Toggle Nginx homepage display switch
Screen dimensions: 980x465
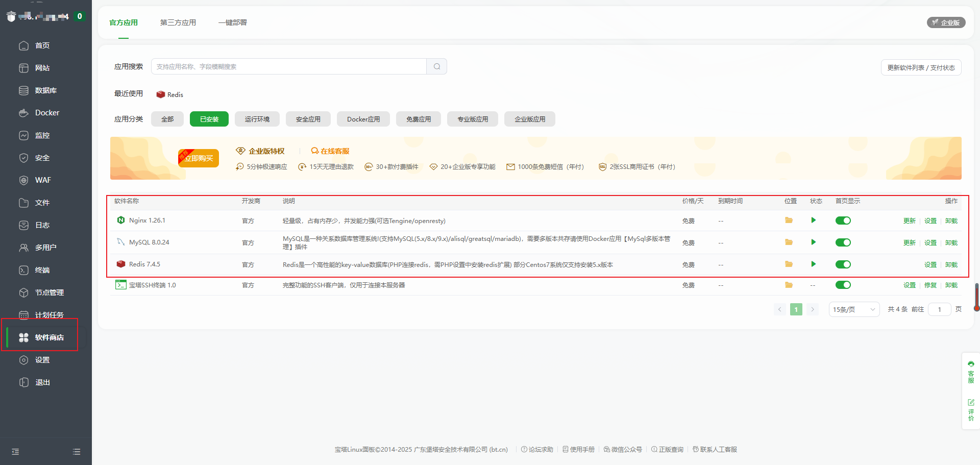pyautogui.click(x=843, y=221)
